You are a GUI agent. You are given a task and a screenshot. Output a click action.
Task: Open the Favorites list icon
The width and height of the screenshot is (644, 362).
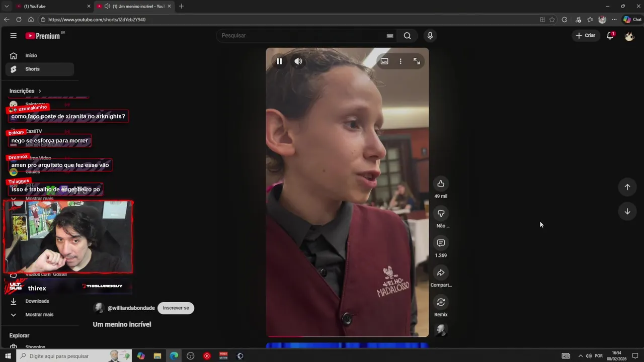[x=590, y=20]
